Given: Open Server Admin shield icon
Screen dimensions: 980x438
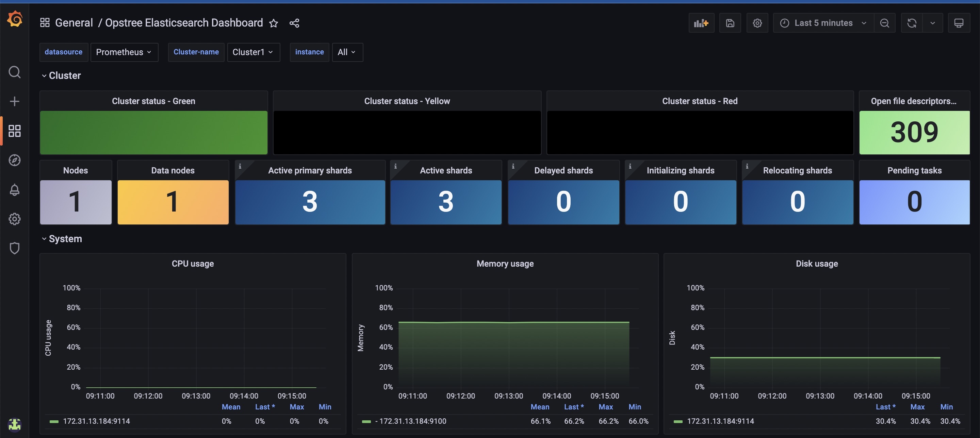Looking at the screenshot, I should tap(14, 248).
